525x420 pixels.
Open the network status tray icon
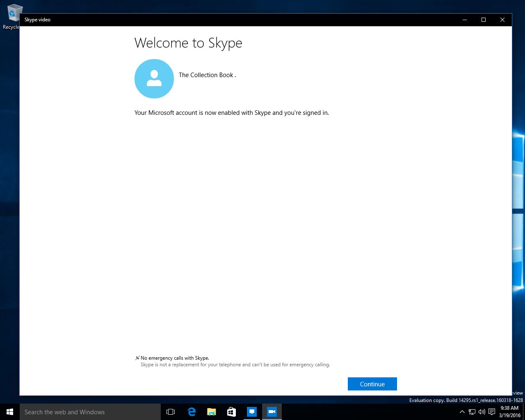pyautogui.click(x=472, y=412)
